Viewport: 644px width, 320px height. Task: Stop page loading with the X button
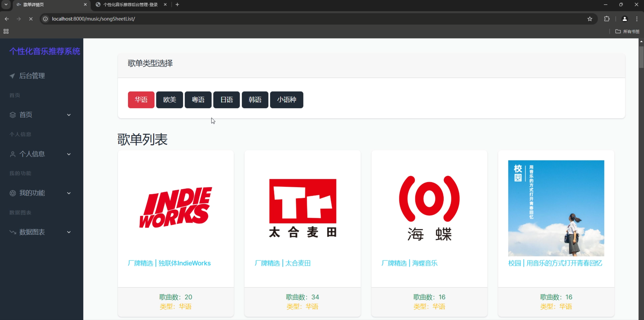(31, 19)
